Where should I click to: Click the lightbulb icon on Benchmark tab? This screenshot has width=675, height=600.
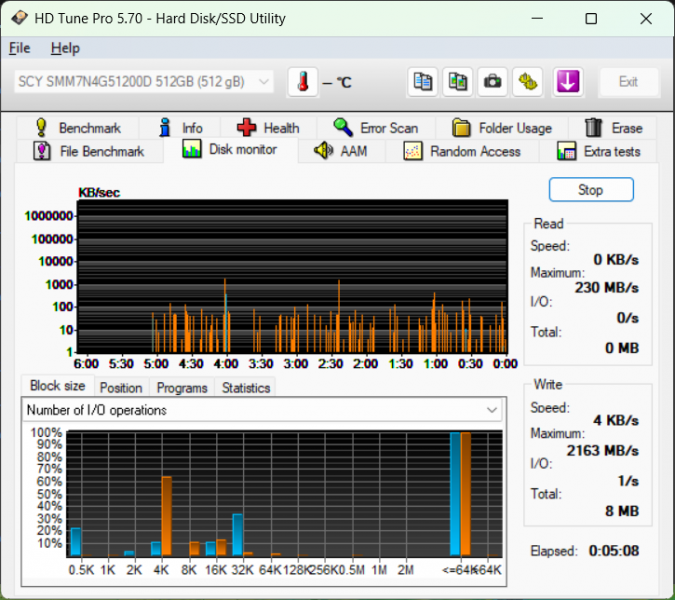(x=41, y=127)
